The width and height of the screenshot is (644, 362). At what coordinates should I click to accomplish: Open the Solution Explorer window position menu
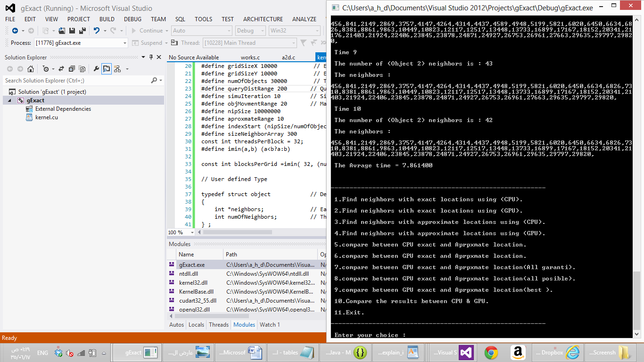(144, 57)
